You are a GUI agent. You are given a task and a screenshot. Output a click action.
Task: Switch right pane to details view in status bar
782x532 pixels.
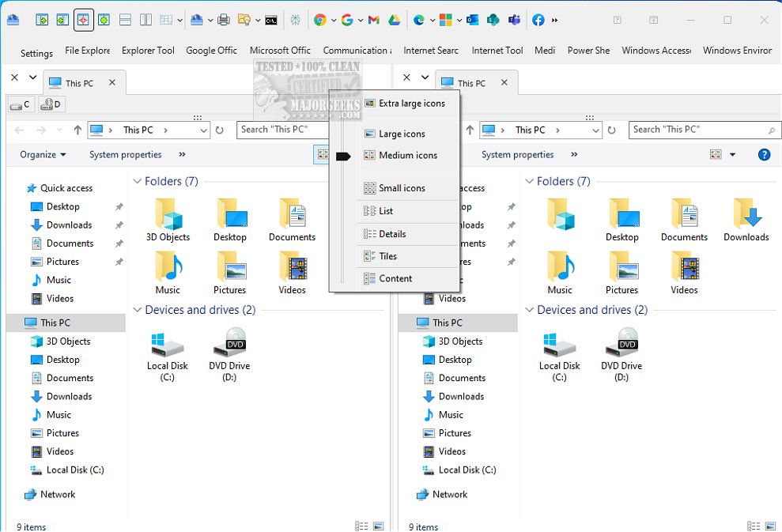click(754, 526)
